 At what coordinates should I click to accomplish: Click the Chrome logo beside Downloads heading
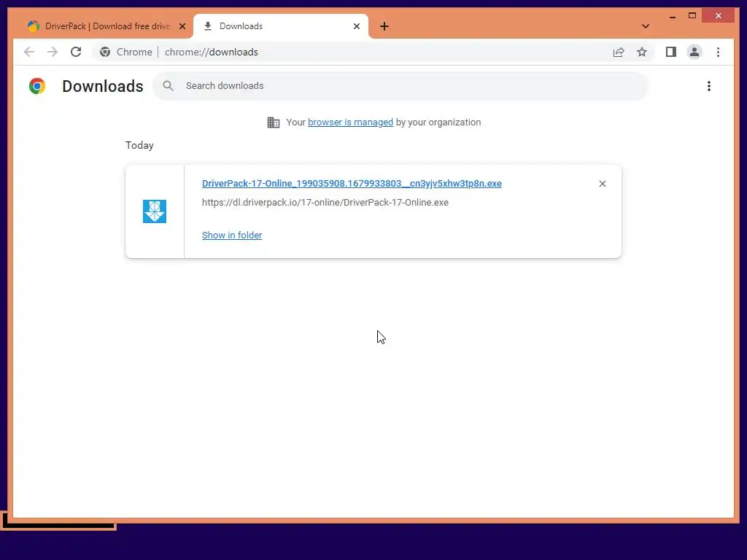[x=37, y=86]
